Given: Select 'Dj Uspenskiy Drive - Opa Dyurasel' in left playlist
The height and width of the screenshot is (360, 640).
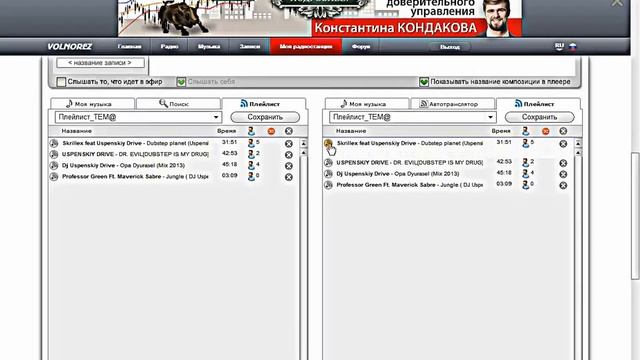Looking at the screenshot, I should [123, 165].
